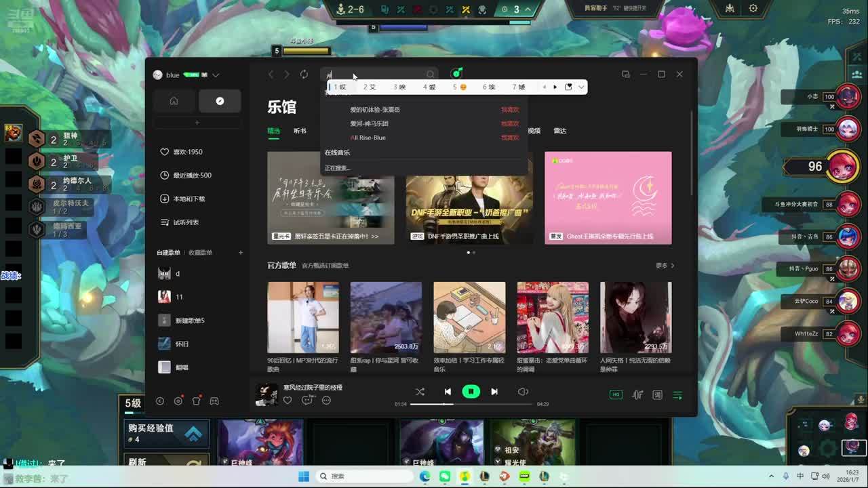Image resolution: width=868 pixels, height=488 pixels.
Task: Open the lyrics panel icon
Action: pyautogui.click(x=657, y=394)
